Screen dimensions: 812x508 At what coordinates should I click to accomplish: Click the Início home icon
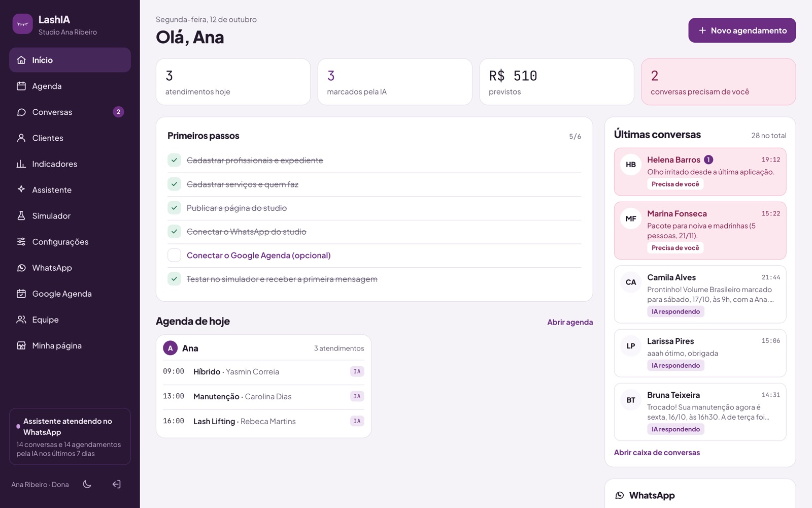(21, 60)
